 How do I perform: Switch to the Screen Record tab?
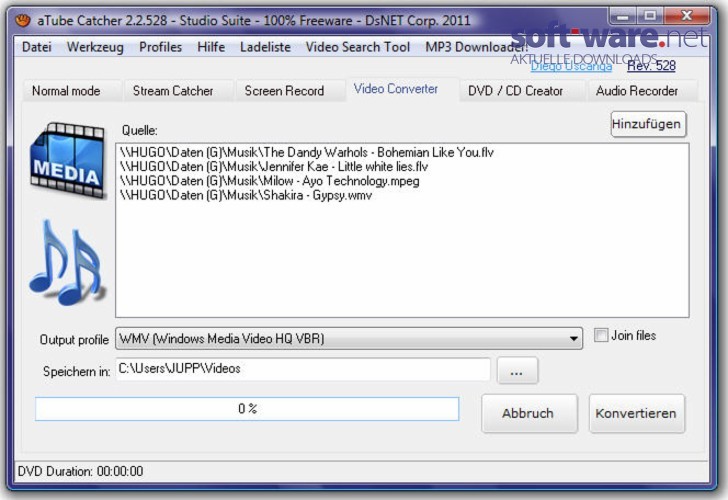(x=291, y=91)
